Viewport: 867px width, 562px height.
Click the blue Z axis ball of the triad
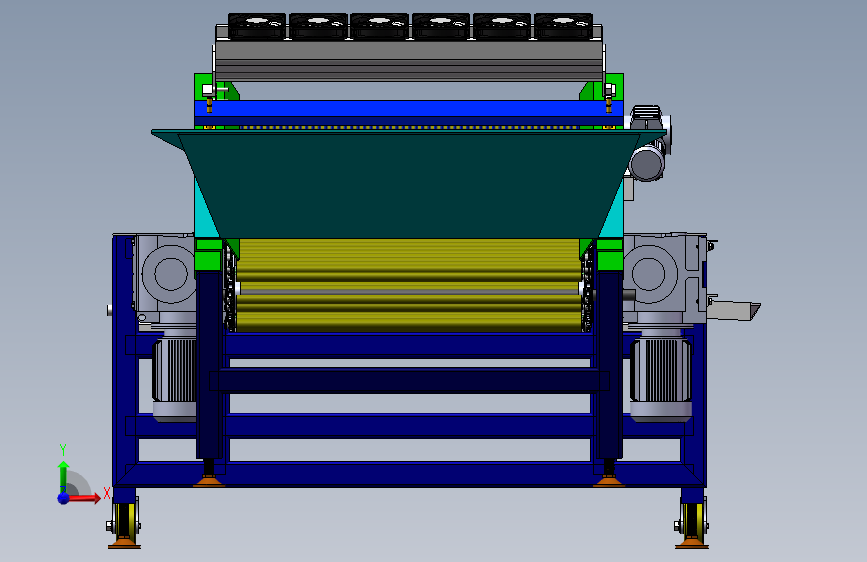pyautogui.click(x=64, y=498)
